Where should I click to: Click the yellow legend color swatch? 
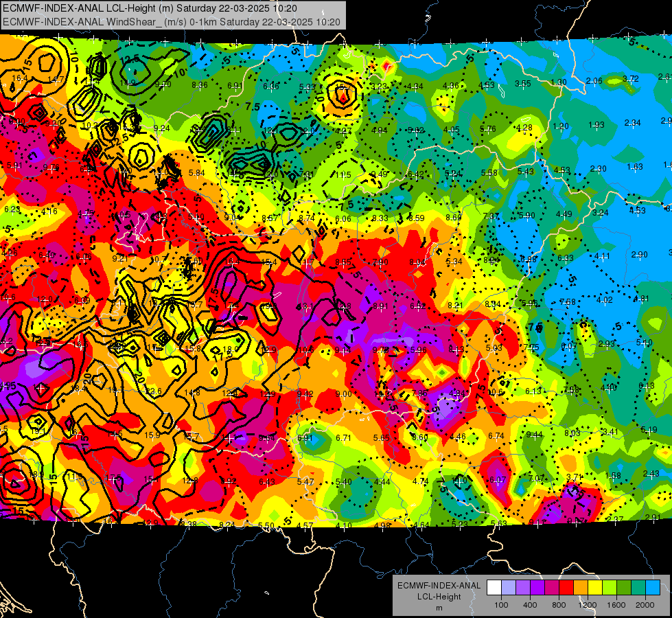pos(595,587)
